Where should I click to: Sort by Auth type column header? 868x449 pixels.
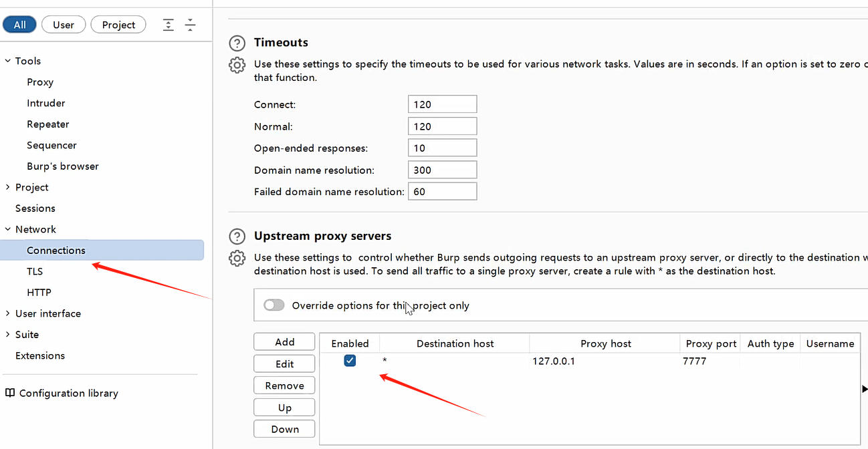click(x=770, y=343)
